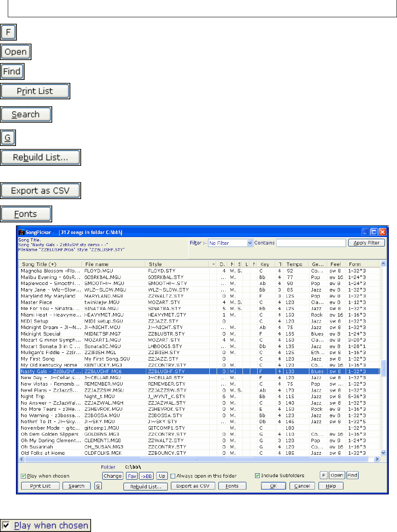Click the Up folder button
397x532 pixels.
click(x=162, y=476)
